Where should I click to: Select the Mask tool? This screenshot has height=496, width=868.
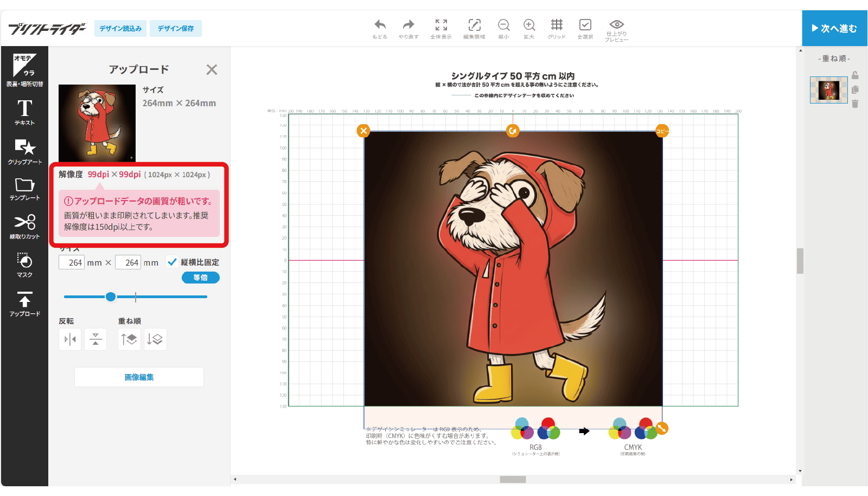tap(24, 265)
